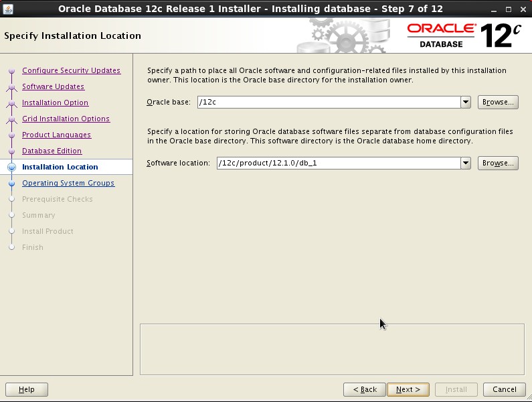Click the Software location path field
The image size is (532, 402).
pos(339,163)
